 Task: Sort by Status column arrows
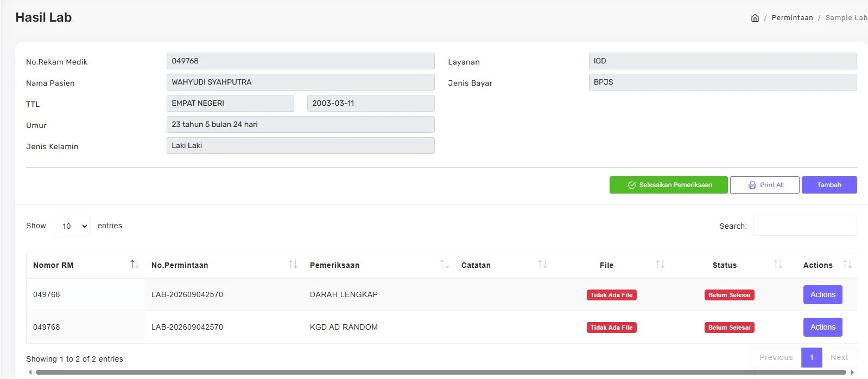click(778, 265)
